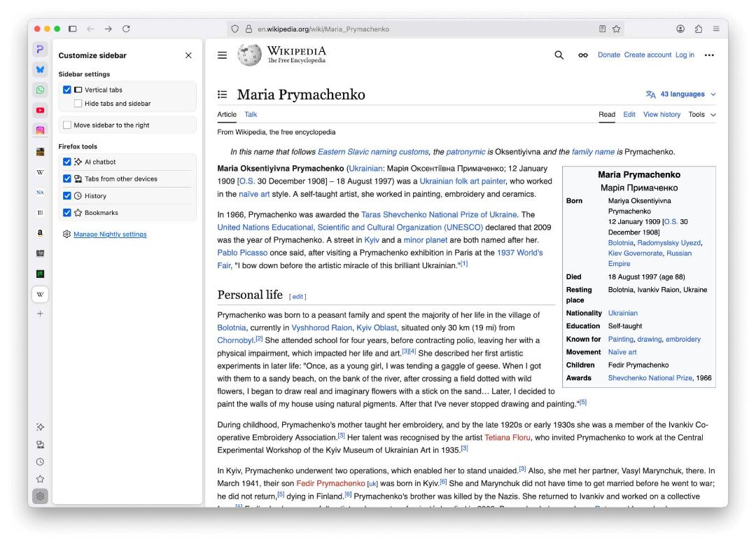Open the Bookmarks star sidebar icon

(x=40, y=479)
